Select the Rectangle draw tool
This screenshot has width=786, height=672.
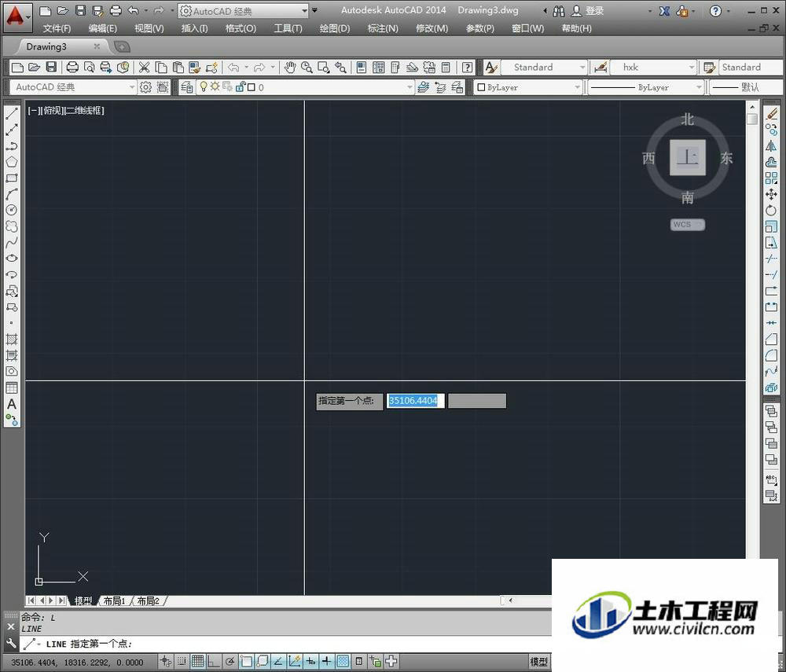pyautogui.click(x=12, y=178)
